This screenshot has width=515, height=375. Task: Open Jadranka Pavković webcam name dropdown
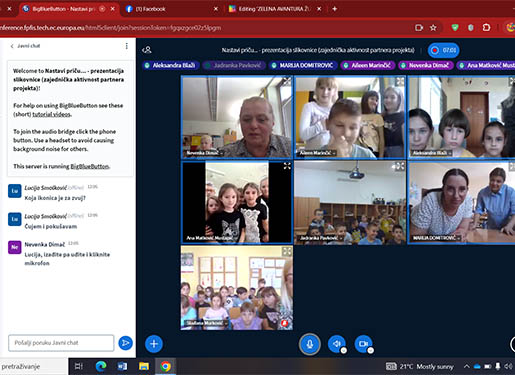click(320, 238)
